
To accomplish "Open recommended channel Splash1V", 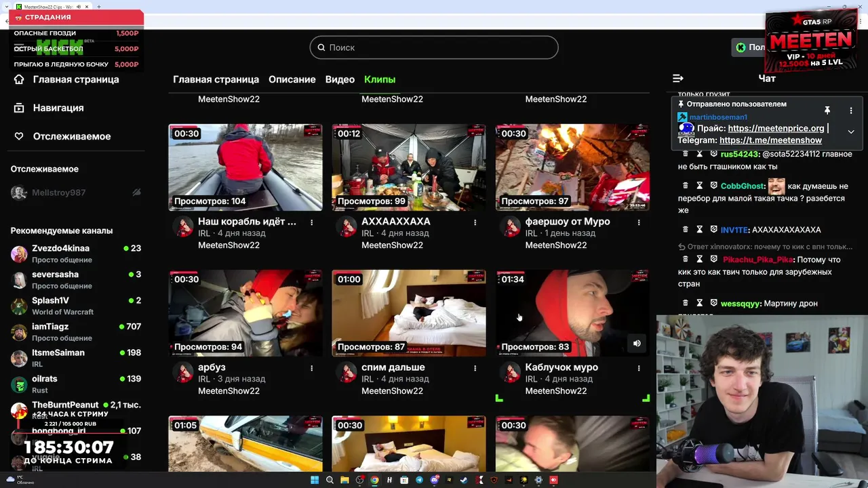I will [x=75, y=306].
